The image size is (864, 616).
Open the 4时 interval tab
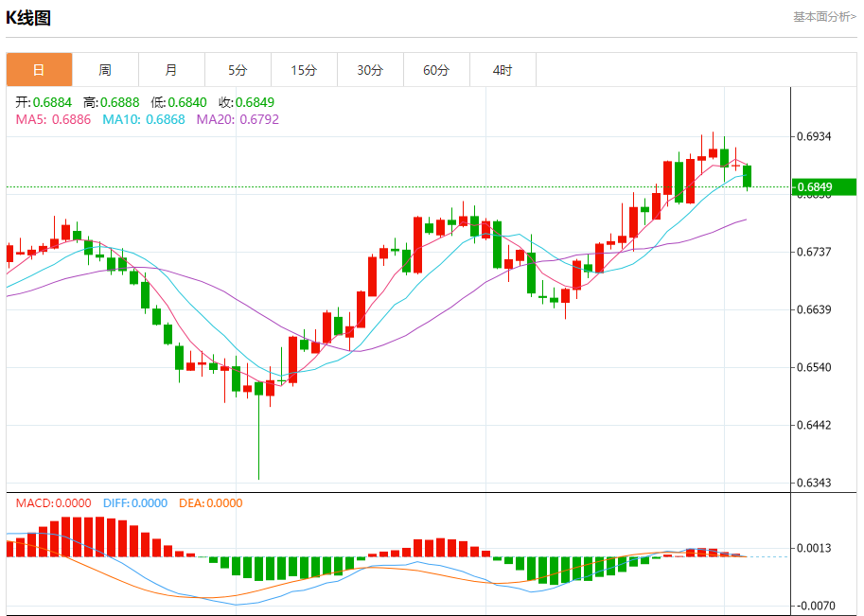(x=503, y=70)
